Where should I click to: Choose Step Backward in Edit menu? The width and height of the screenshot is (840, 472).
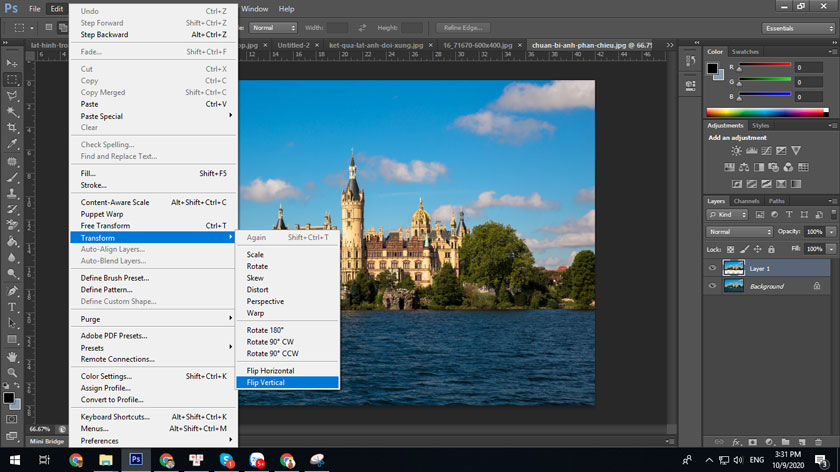tap(154, 34)
